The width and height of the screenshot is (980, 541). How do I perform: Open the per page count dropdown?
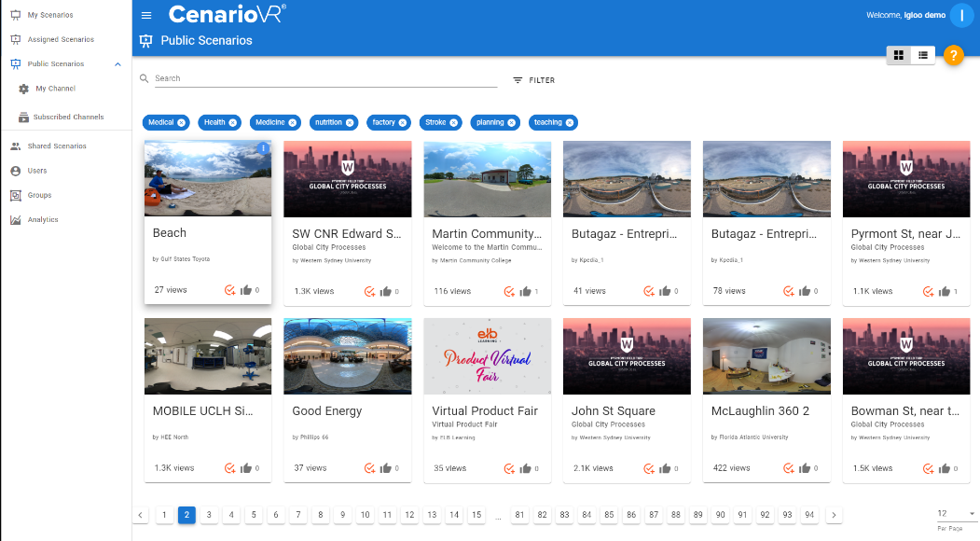click(958, 514)
